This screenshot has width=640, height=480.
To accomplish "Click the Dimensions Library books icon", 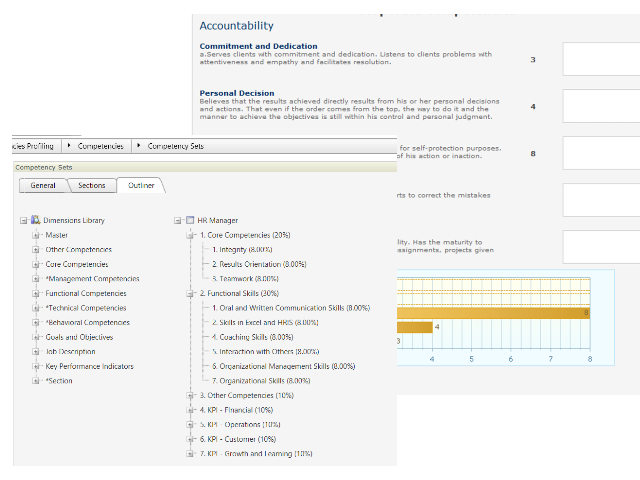I will 36,220.
